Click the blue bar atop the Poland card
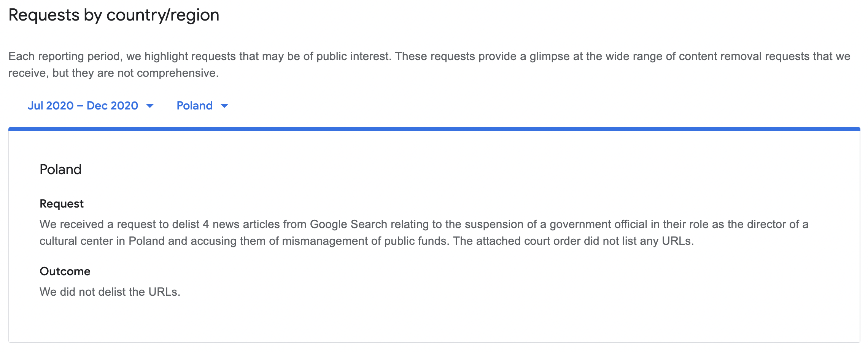The width and height of the screenshot is (868, 352). click(x=434, y=129)
